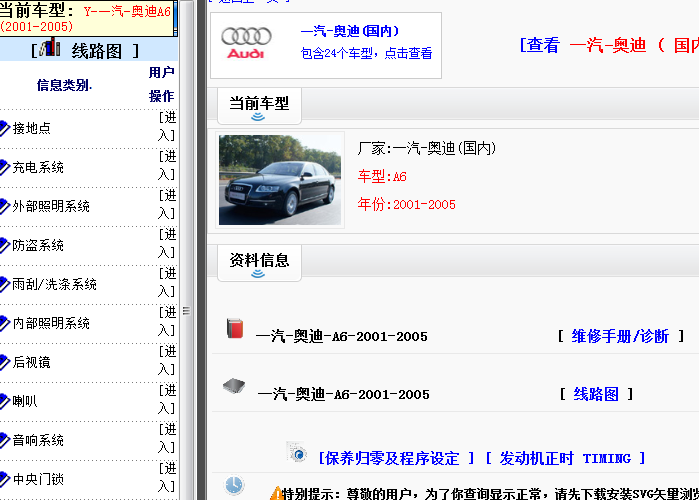Click the pencil icon beside 音响系统
Screen dimensions: 699x500
pos(4,440)
